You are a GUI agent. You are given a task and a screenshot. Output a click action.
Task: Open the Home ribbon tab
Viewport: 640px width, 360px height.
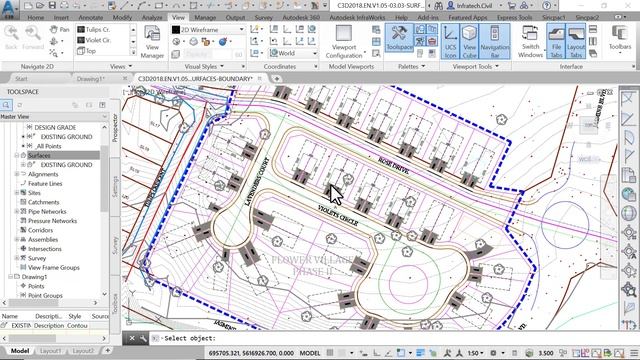point(36,18)
